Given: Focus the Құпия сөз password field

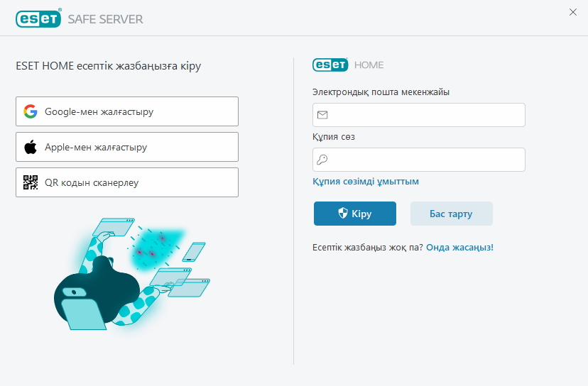Looking at the screenshot, I should point(426,160).
